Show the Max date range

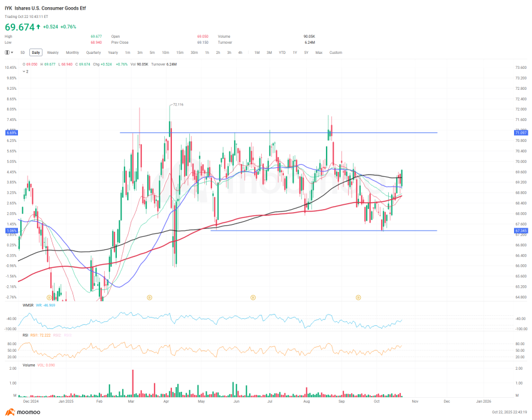coord(319,53)
